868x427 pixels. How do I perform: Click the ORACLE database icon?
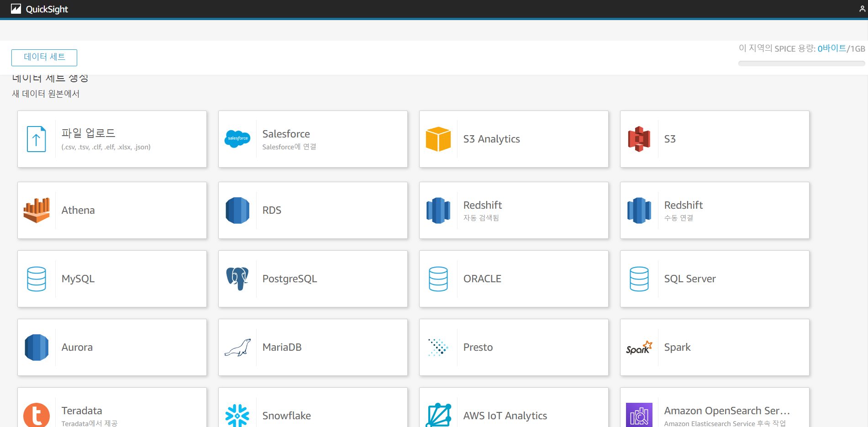438,279
